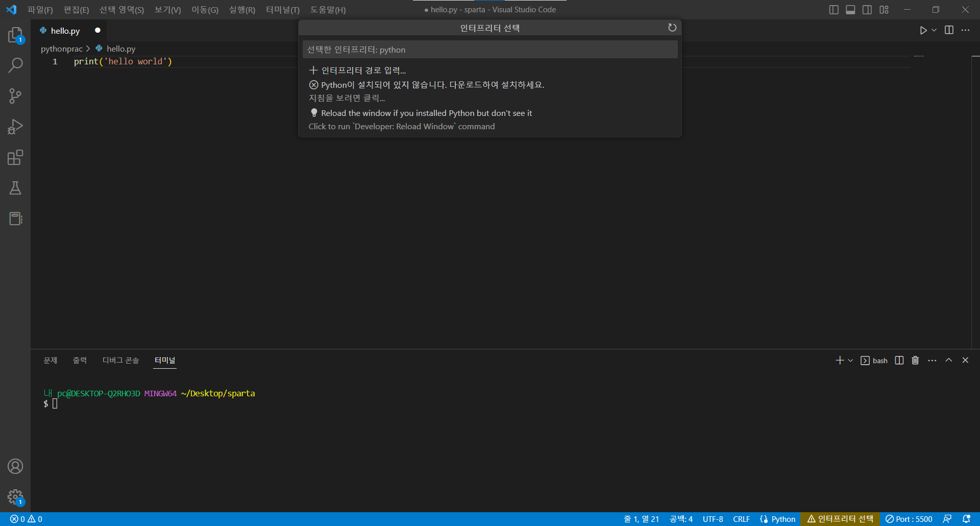Screen dimensions: 980x526
Task: Change indentation via 공백: 4
Action: click(x=681, y=519)
